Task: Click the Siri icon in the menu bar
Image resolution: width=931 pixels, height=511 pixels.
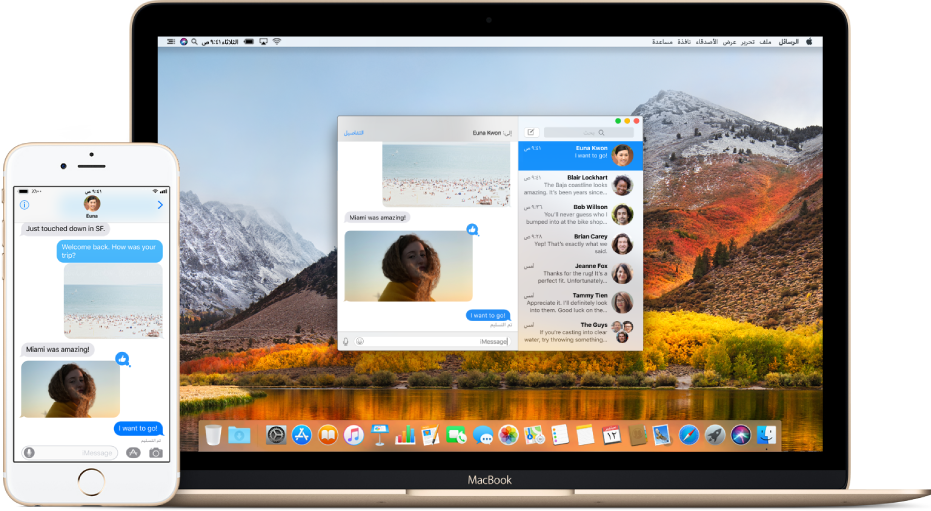Action: [x=183, y=42]
